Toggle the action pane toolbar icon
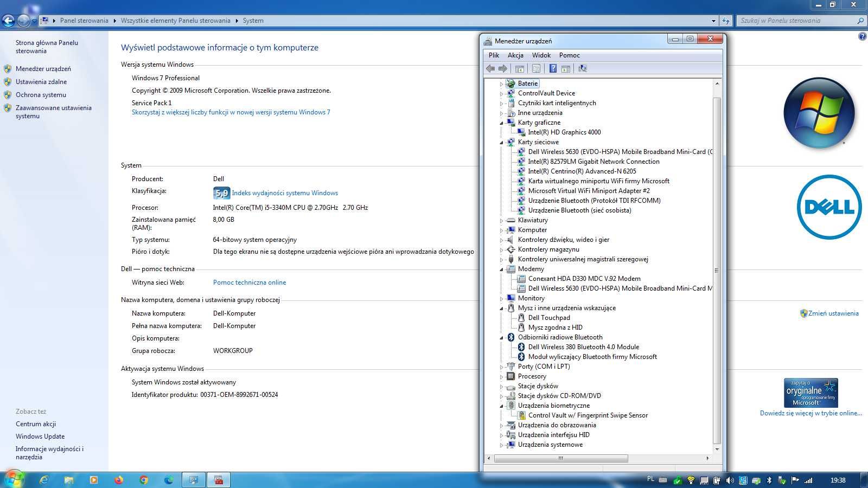Image resolution: width=868 pixels, height=488 pixels. click(566, 68)
